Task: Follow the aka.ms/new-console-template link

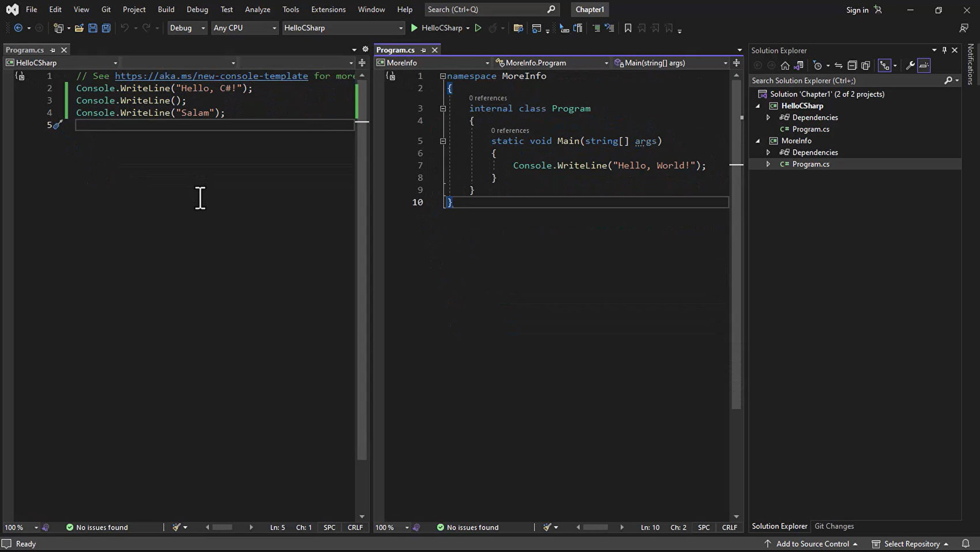Action: coord(211,76)
